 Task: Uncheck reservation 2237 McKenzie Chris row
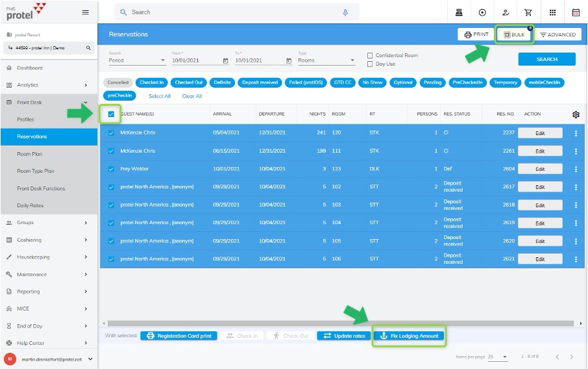111,133
